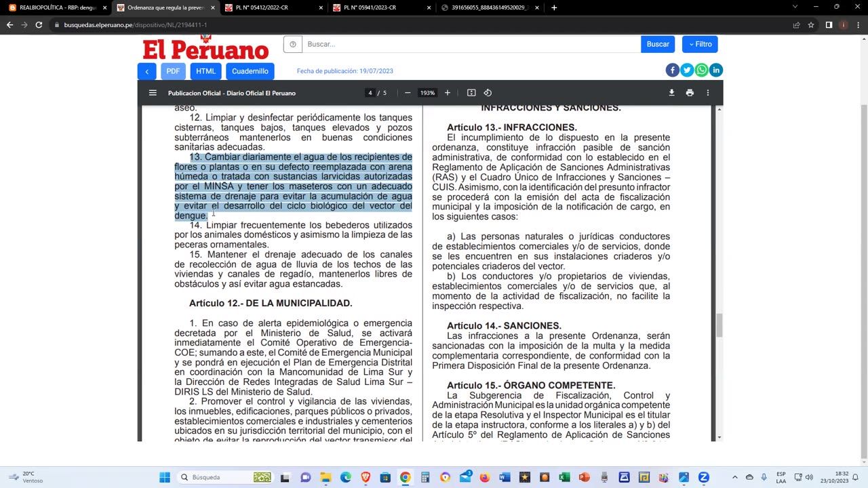Screen dimensions: 868x488
Task: Open the browser side panel
Action: pyautogui.click(x=829, y=25)
